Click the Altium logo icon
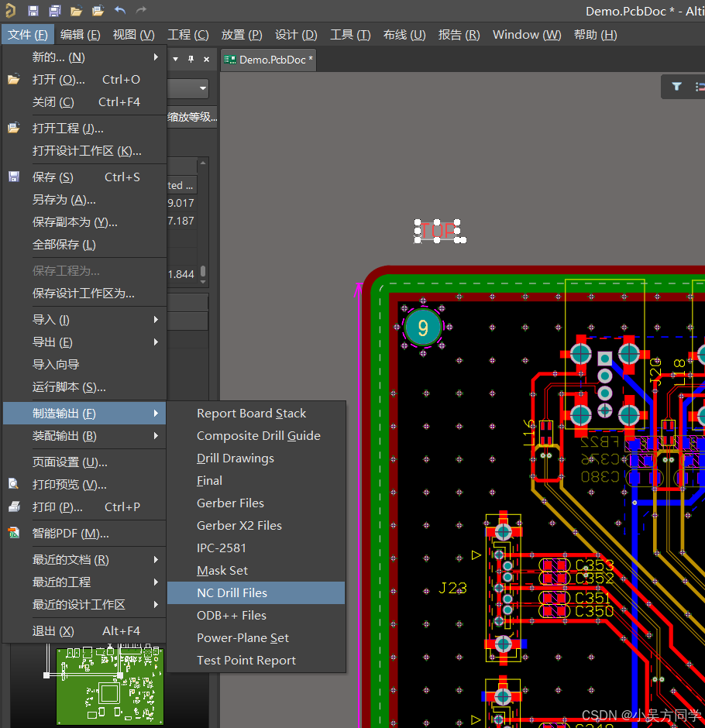 [10, 10]
